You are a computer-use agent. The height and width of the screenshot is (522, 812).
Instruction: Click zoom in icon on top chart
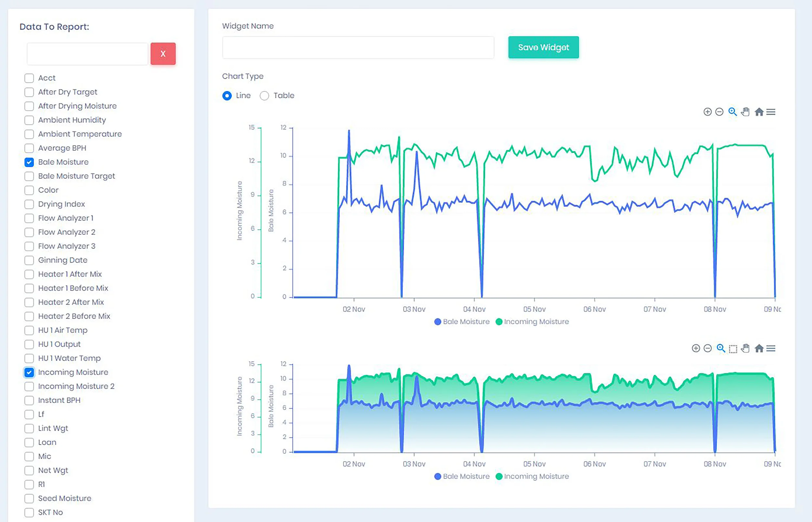point(707,112)
